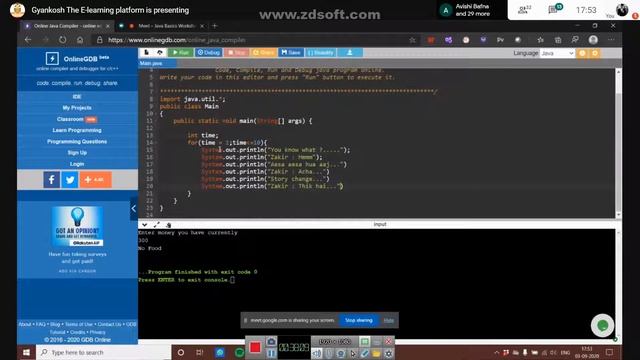Open the Meet chat icon with badge
Image resolution: width=640 pixels, height=360 pixels.
pos(554,9)
